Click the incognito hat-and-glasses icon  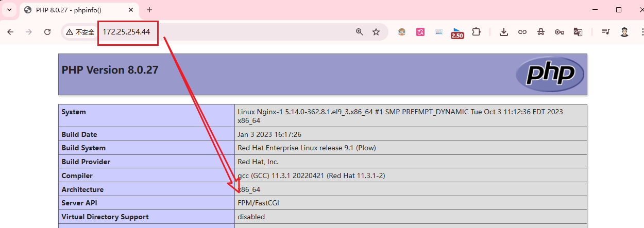tap(540, 32)
